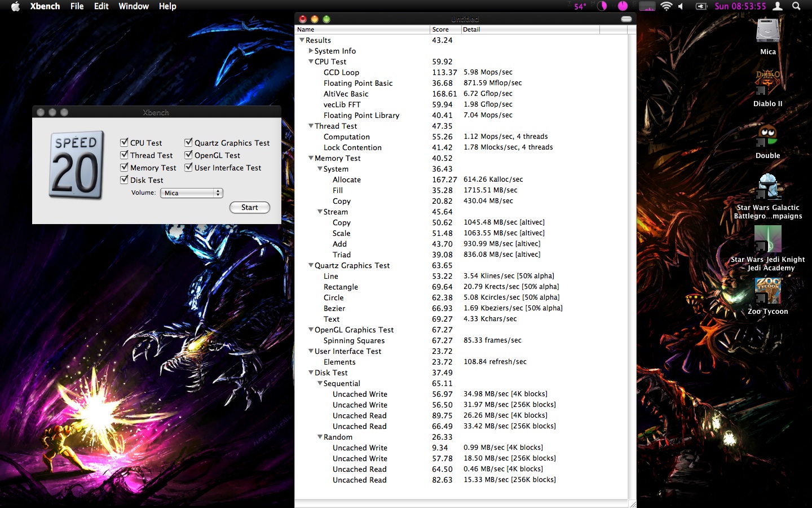Toggle the OpenGL Test checkbox
The width and height of the screenshot is (812, 508).
pyautogui.click(x=188, y=155)
